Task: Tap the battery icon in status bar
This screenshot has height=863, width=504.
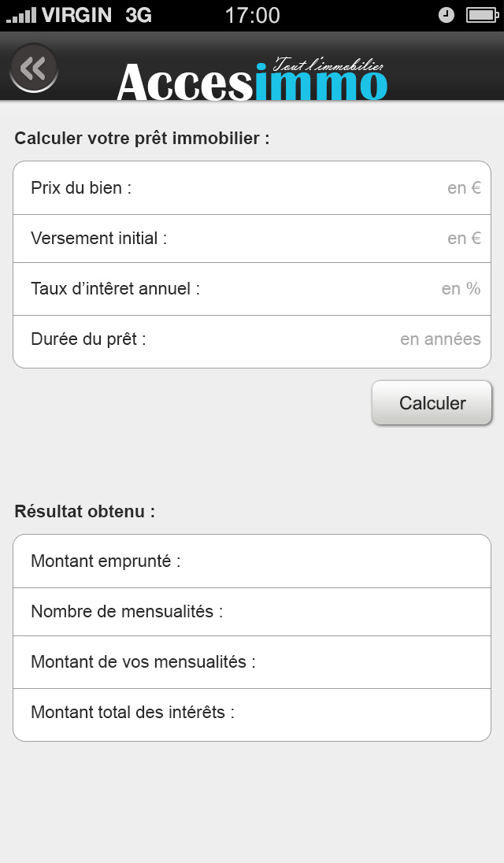Action: tap(483, 16)
